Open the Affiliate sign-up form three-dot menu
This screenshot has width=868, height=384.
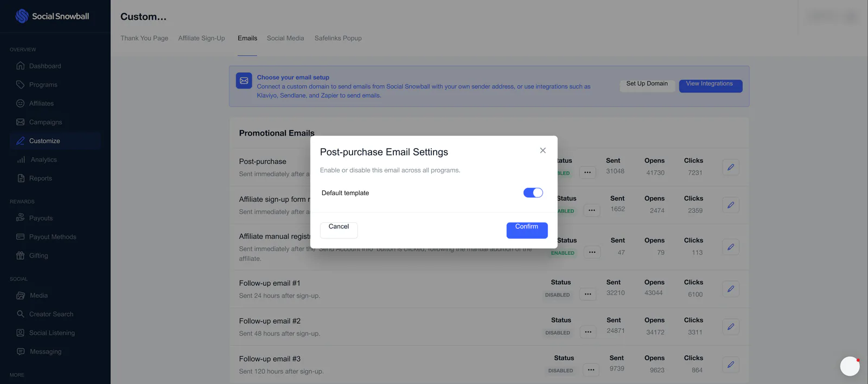click(592, 210)
